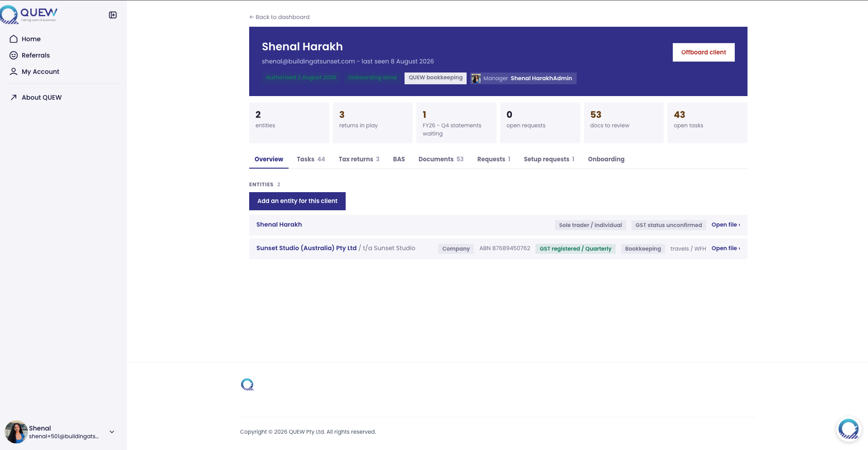Click the Onboarding done badge
This screenshot has height=450, width=868.
point(372,78)
